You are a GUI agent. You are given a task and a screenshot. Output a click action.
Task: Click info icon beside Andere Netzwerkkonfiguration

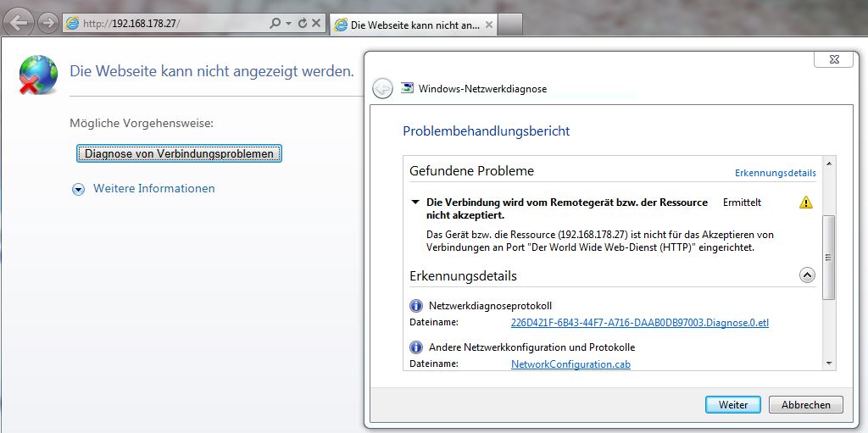coord(415,347)
